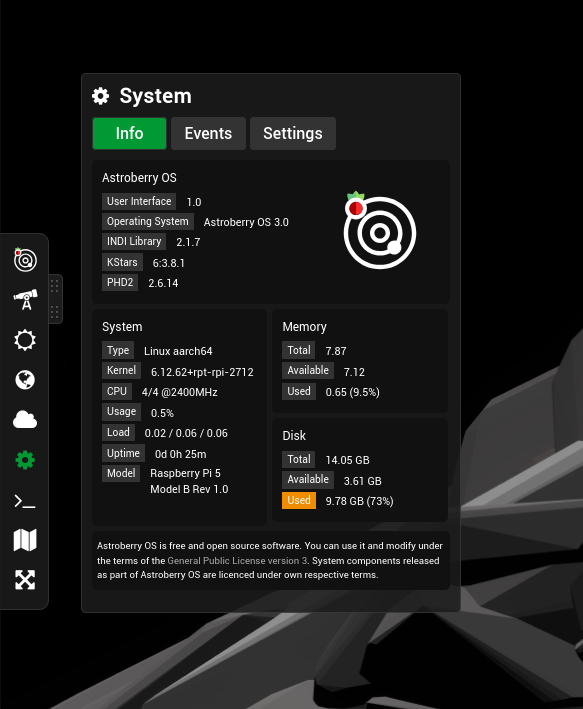Select the sun icon in sidebar
583x709 pixels.
(x=25, y=340)
